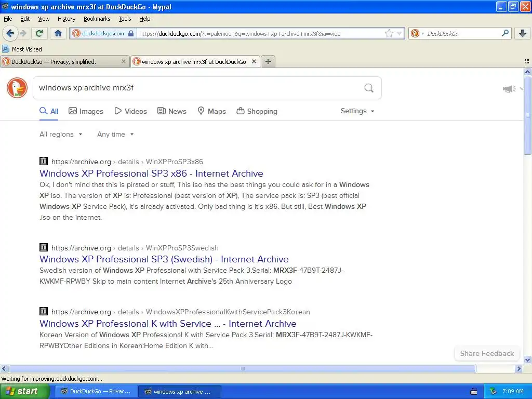This screenshot has width=532, height=399.
Task: Click the toolbar search magnifier icon
Action: click(505, 33)
